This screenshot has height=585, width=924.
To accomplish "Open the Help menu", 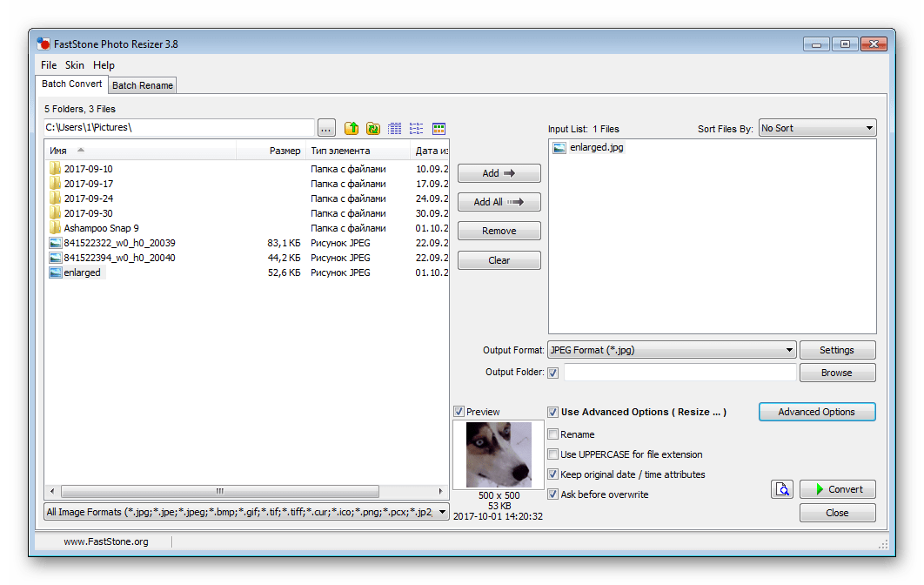I will click(104, 65).
